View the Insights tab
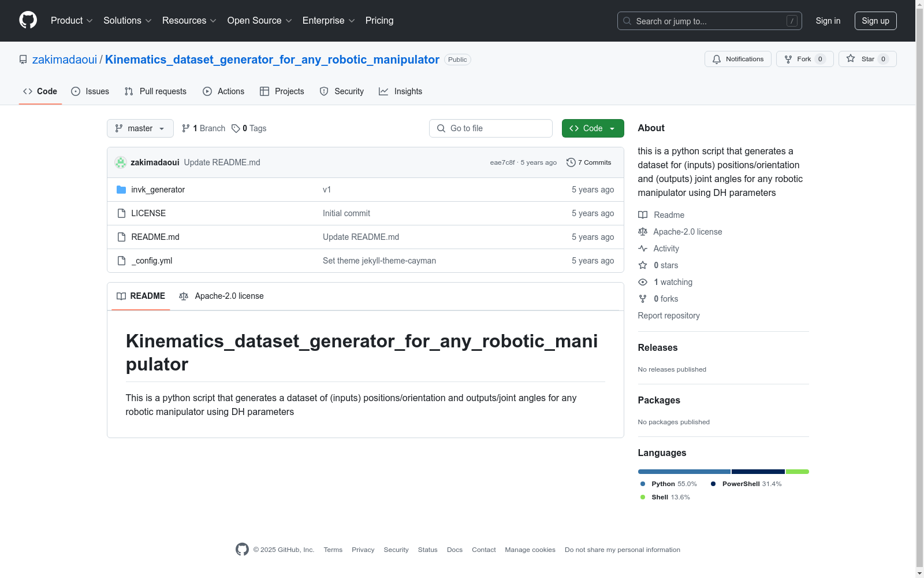924x578 pixels. (x=401, y=91)
